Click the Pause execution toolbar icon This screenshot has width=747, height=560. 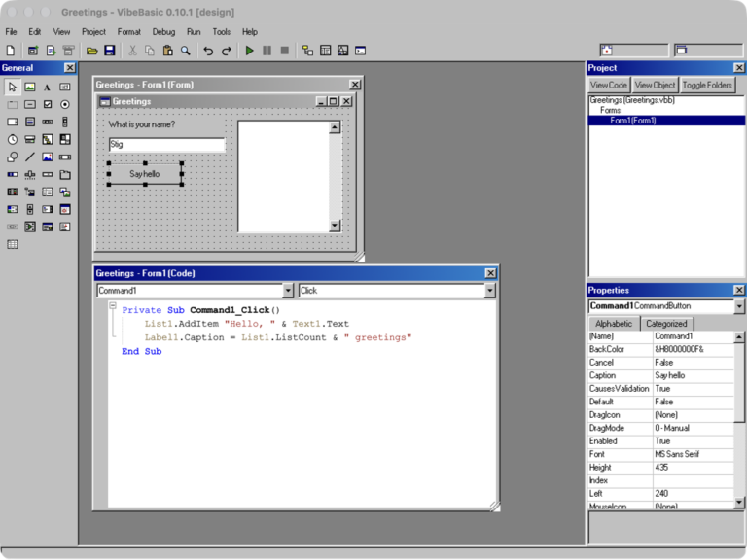point(267,51)
